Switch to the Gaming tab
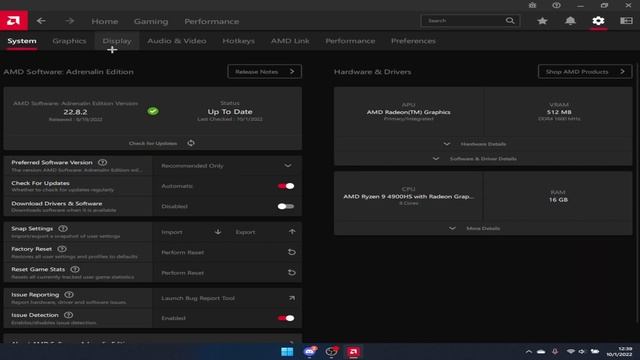This screenshot has width=640, height=360. [151, 21]
